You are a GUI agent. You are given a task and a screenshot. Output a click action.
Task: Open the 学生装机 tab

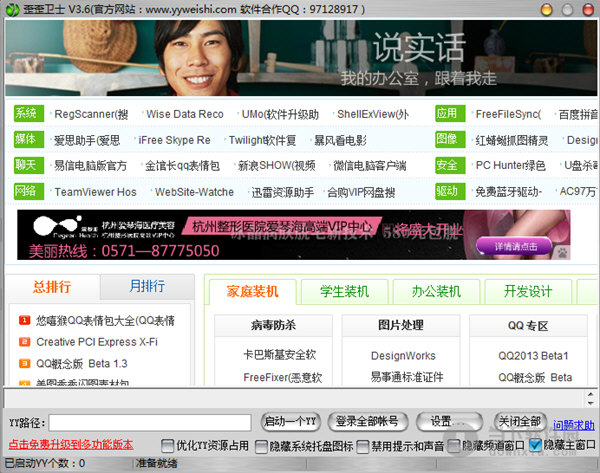[x=344, y=292]
